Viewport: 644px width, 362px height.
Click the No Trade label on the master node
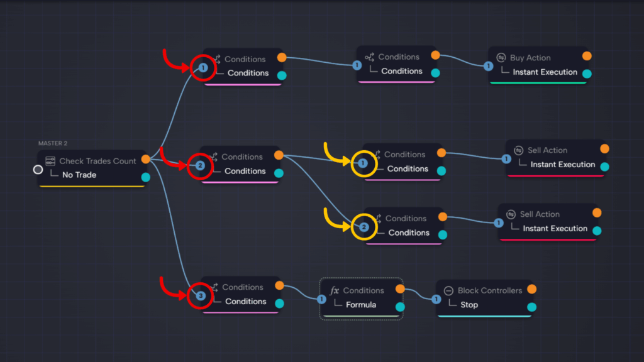point(79,175)
